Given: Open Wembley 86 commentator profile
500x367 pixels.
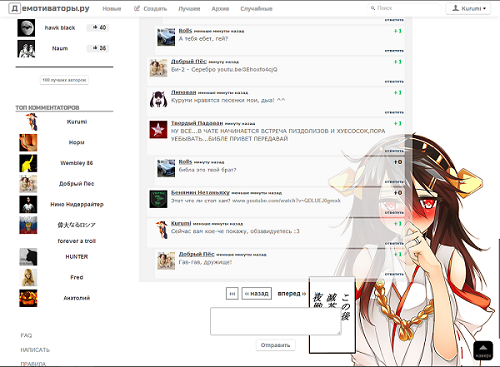Looking at the screenshot, I should (x=77, y=163).
